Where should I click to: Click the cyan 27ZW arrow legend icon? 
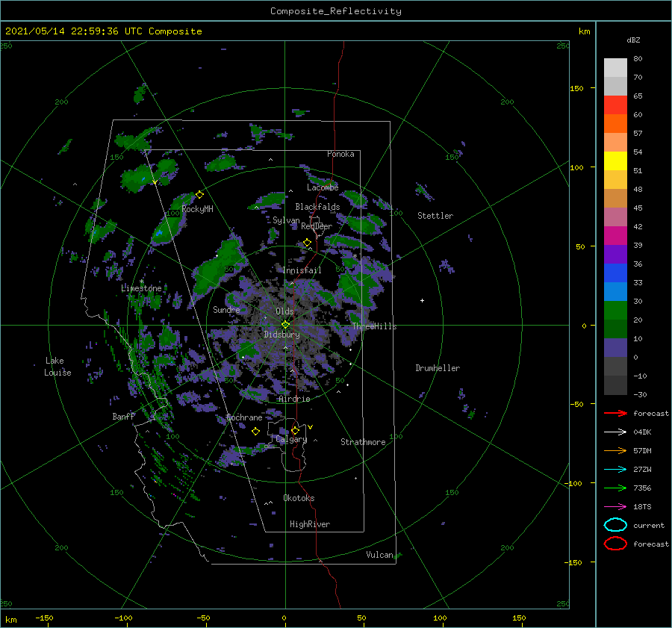615,470
